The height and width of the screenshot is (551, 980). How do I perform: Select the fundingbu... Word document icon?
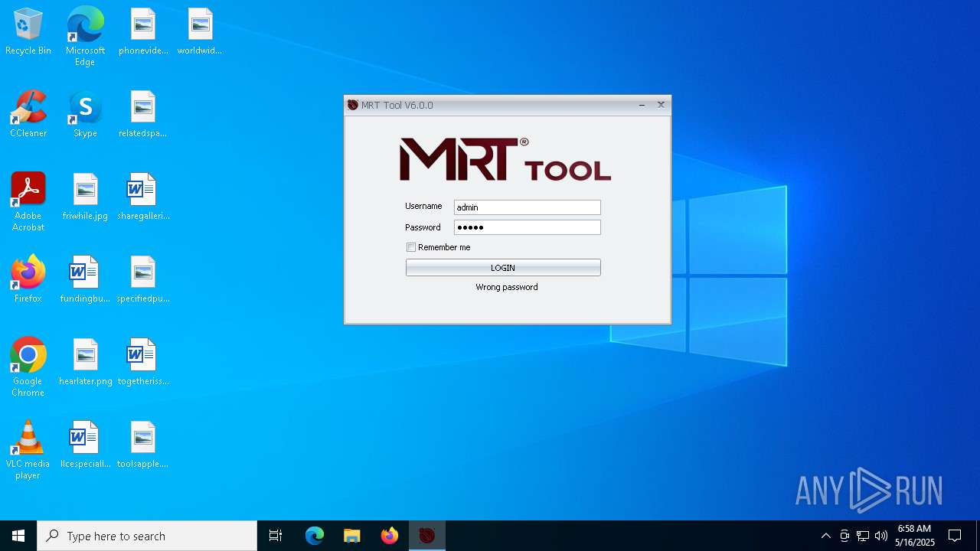[85, 280]
